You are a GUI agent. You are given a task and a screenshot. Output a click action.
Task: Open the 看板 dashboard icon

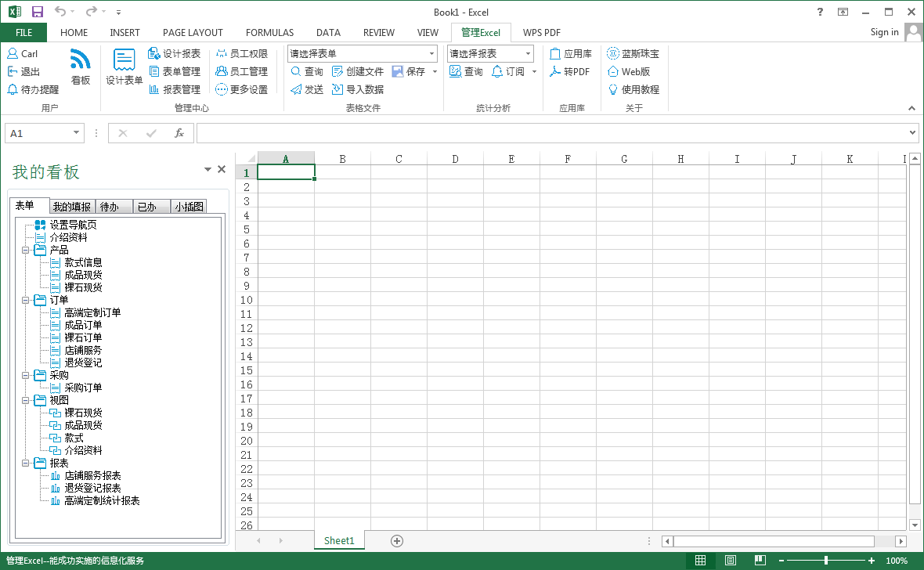click(x=80, y=67)
